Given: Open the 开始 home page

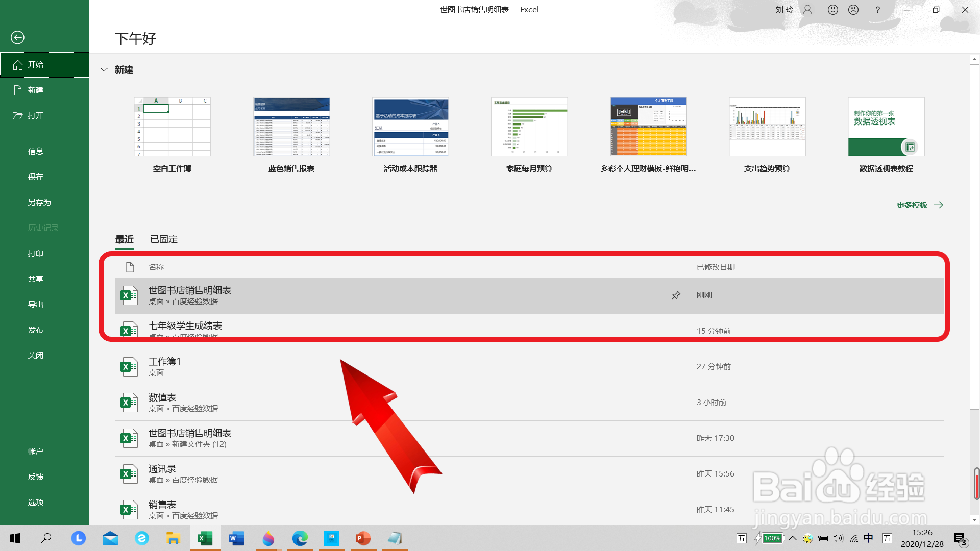Looking at the screenshot, I should pyautogui.click(x=44, y=65).
